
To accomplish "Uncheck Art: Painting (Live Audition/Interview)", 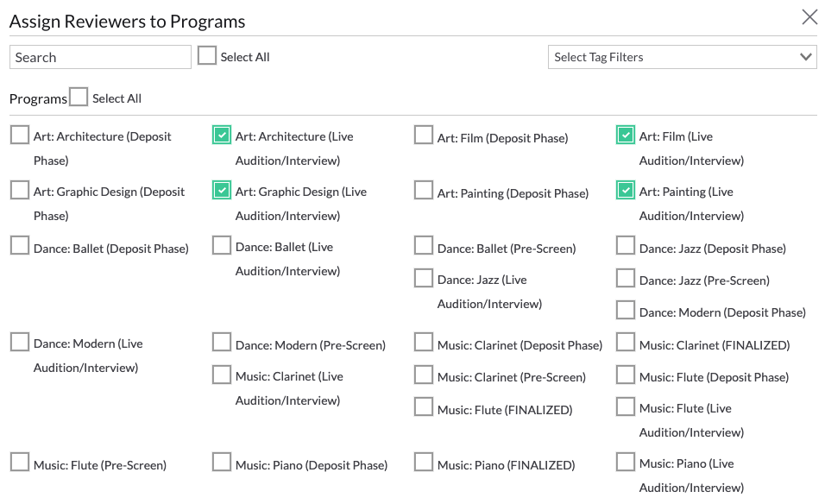I will coord(625,190).
